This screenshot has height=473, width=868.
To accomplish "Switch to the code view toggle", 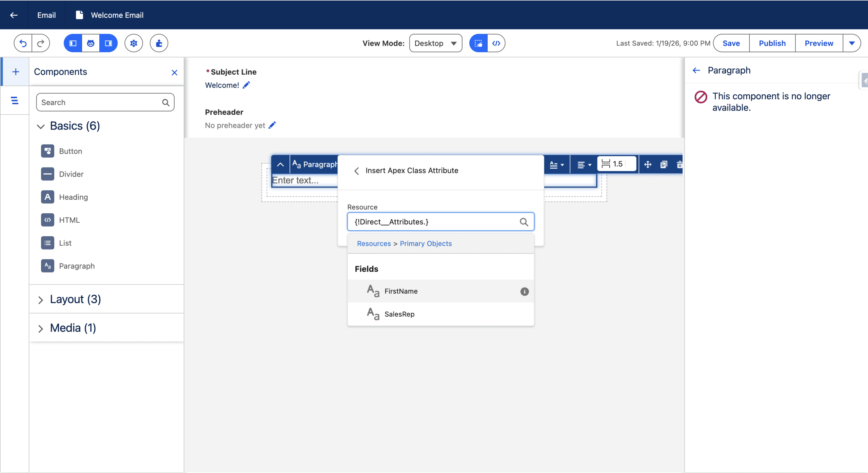I will pyautogui.click(x=496, y=43).
